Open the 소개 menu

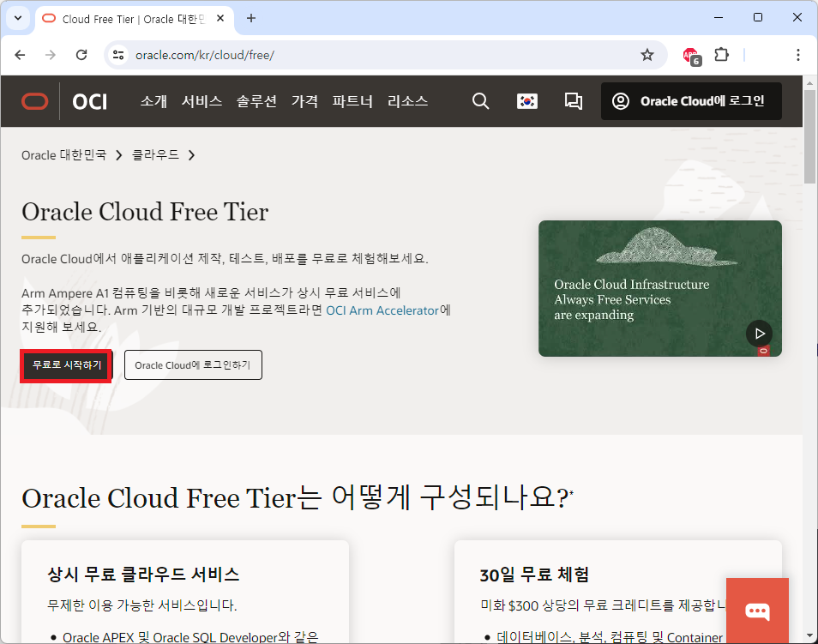(153, 101)
